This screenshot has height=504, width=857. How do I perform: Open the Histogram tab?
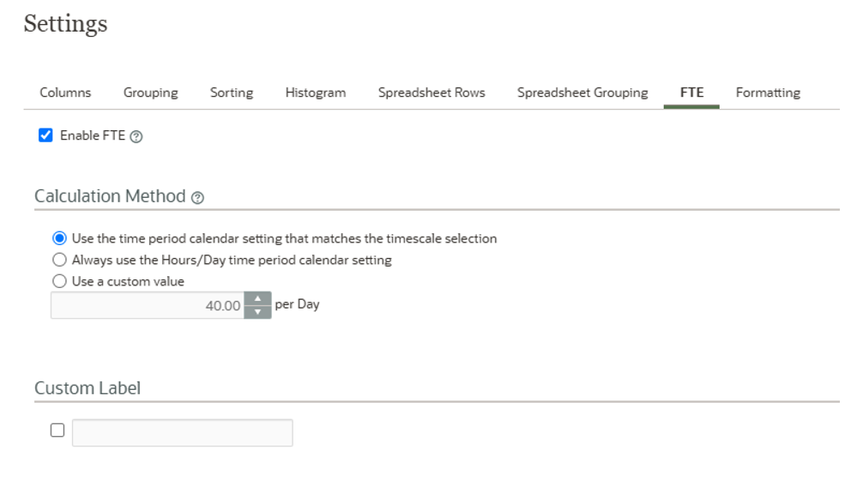pyautogui.click(x=316, y=93)
